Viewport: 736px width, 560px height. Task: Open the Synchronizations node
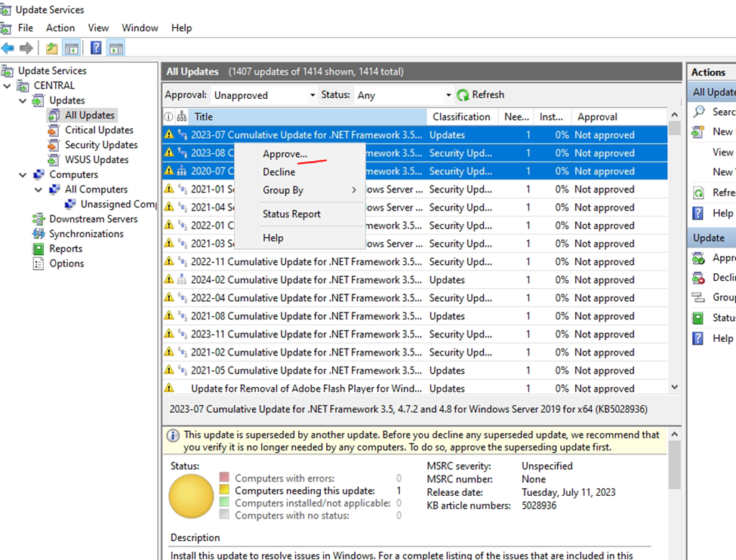86,234
